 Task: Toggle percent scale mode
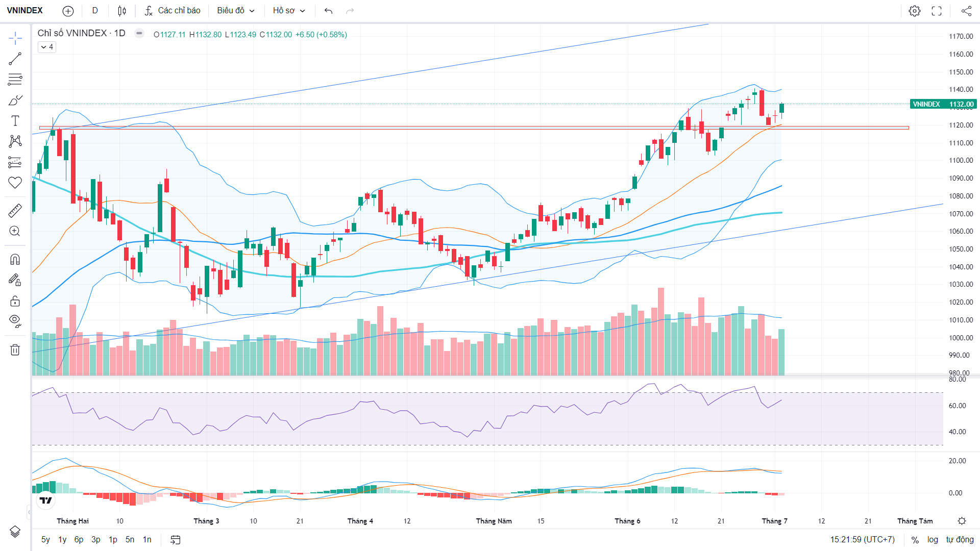point(915,540)
